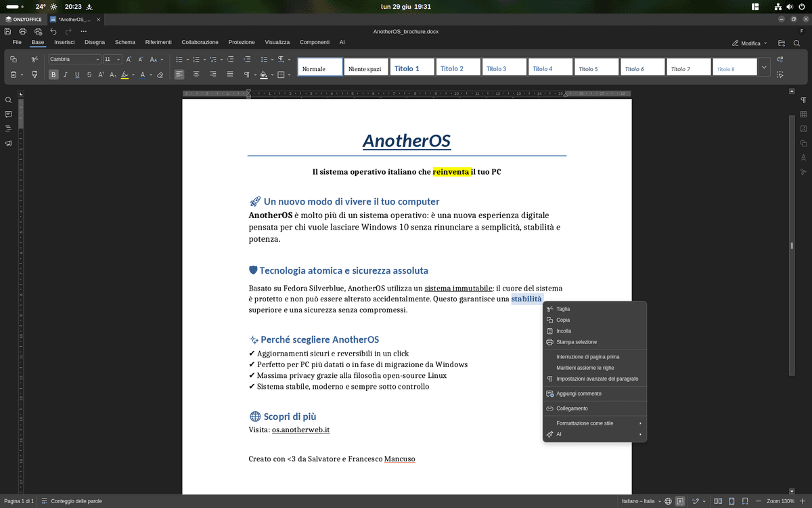This screenshot has width=812, height=508.
Task: Apply the Titolo 1 style
Action: tap(412, 67)
